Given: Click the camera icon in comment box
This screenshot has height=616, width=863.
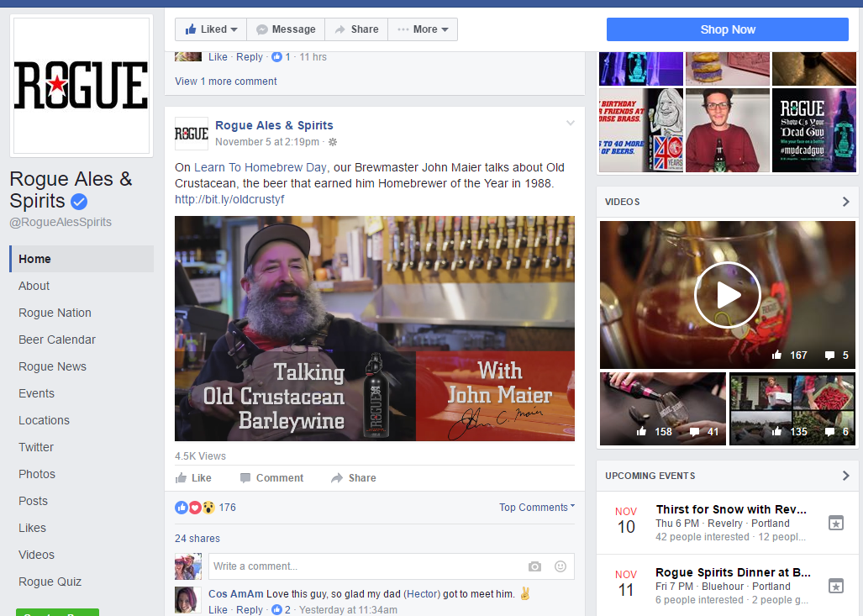Looking at the screenshot, I should 534,566.
